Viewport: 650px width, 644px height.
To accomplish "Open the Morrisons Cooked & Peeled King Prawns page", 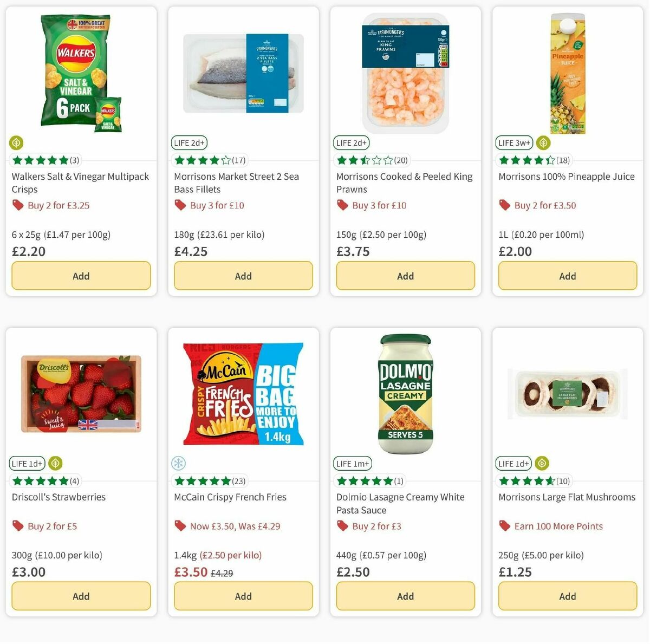I will click(x=405, y=183).
